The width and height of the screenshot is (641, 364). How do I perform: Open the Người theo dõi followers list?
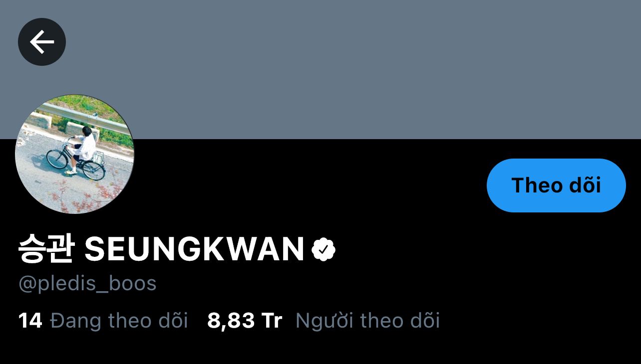[367, 320]
